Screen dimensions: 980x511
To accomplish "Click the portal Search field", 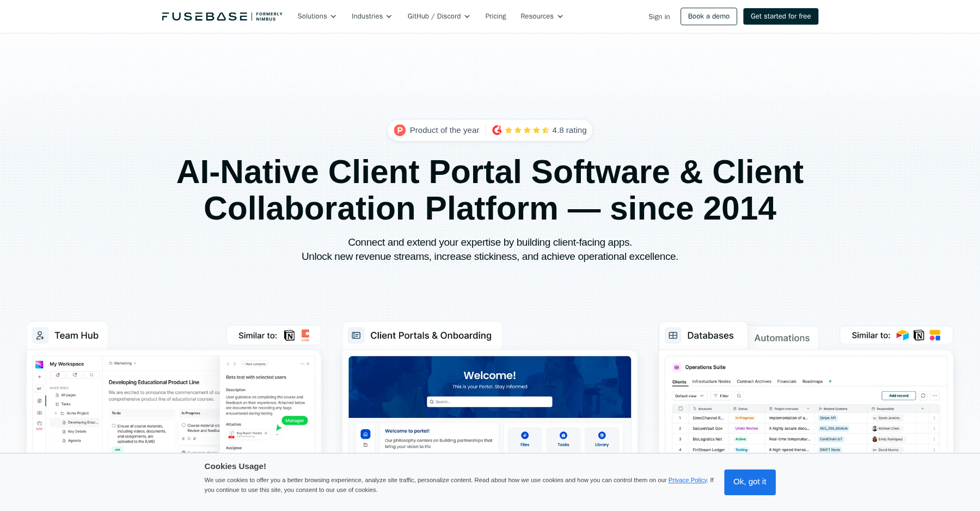I will [x=489, y=401].
